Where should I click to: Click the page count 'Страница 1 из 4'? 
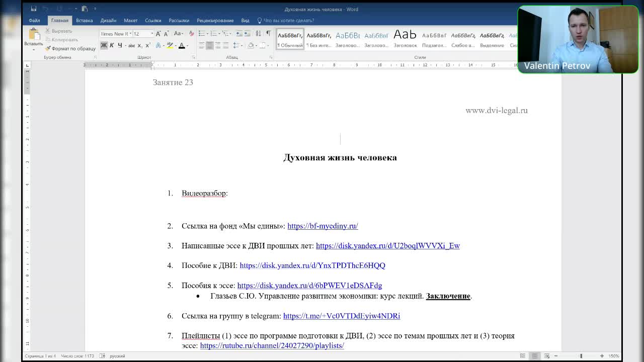coord(40,356)
